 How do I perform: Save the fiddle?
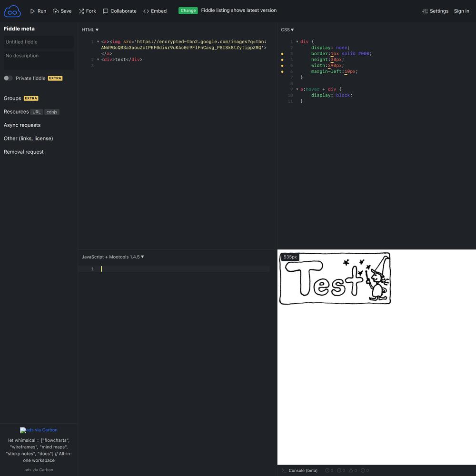(62, 11)
